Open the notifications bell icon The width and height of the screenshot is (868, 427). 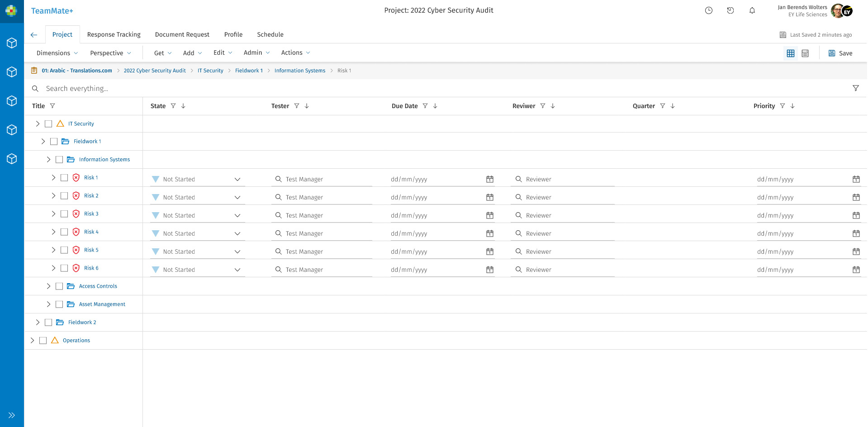click(x=752, y=10)
